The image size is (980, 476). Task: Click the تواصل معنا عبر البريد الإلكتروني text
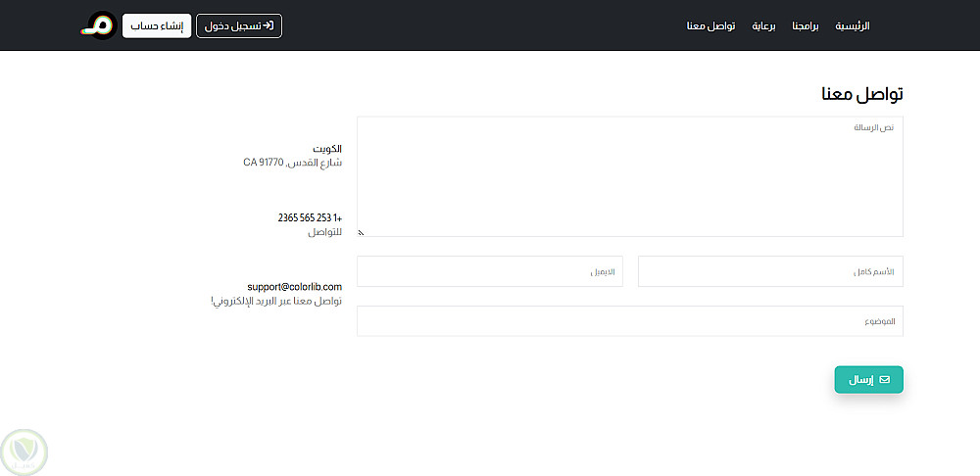coord(277,302)
